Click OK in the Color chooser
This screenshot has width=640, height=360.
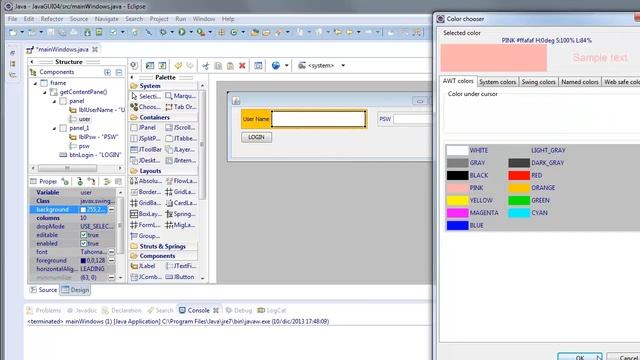tap(580, 357)
